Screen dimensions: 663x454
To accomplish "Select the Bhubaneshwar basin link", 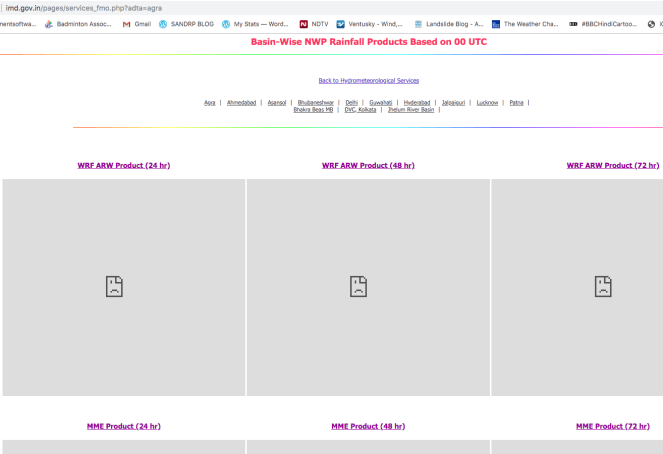I will tap(316, 102).
